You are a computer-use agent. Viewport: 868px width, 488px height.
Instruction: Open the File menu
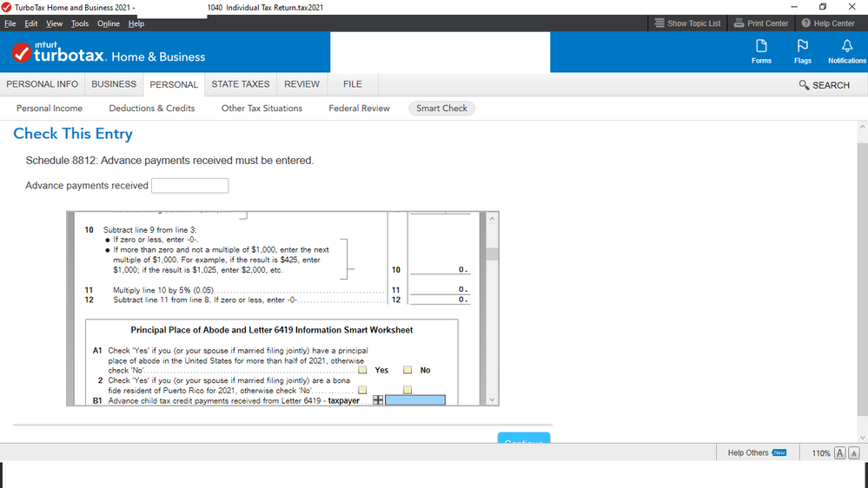coord(10,23)
